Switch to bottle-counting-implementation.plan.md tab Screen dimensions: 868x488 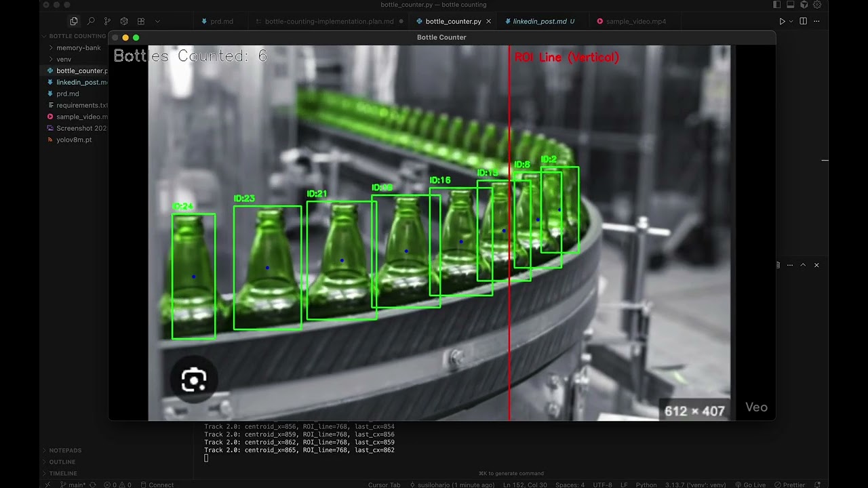coord(329,21)
